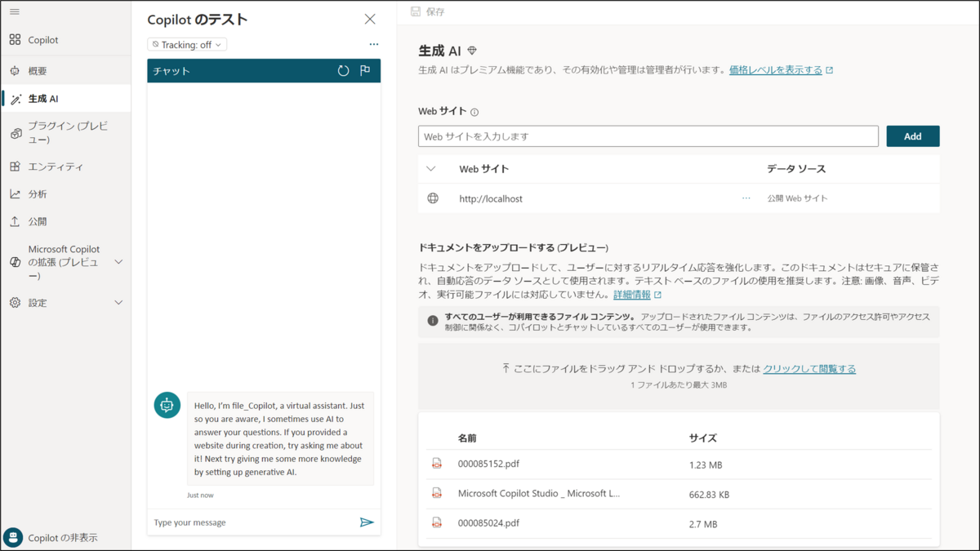Image resolution: width=980 pixels, height=551 pixels.
Task: Click the 2.7 MB size value
Action: point(703,524)
